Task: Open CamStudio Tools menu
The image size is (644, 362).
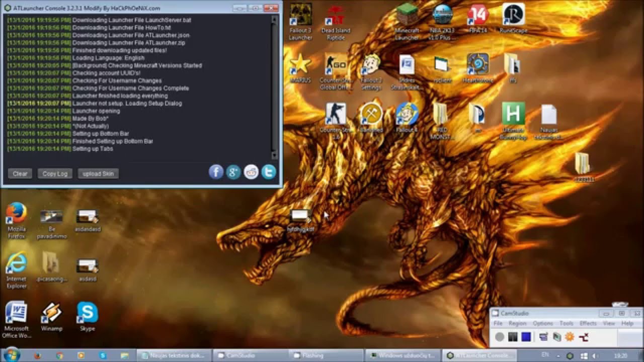Action: point(567,323)
